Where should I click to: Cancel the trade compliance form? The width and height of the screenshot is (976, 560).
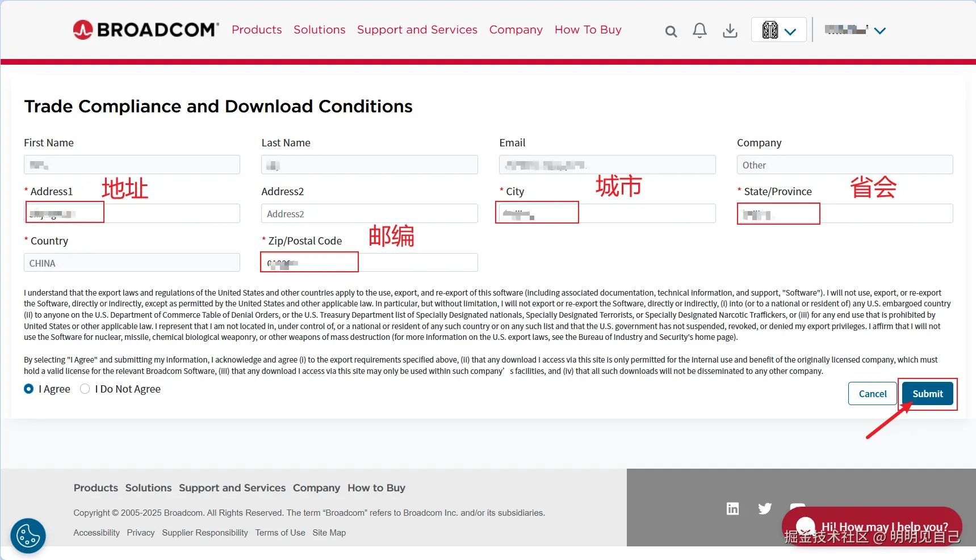pos(873,394)
